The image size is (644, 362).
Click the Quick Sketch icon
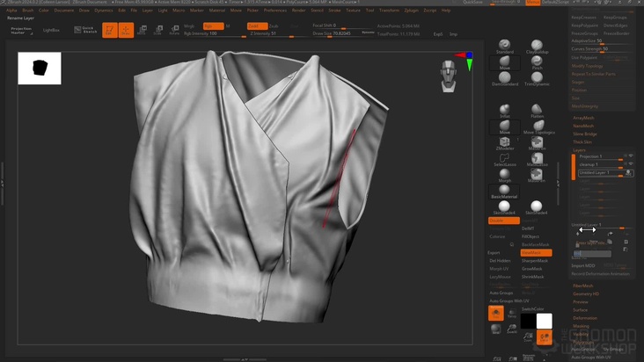coord(85,30)
